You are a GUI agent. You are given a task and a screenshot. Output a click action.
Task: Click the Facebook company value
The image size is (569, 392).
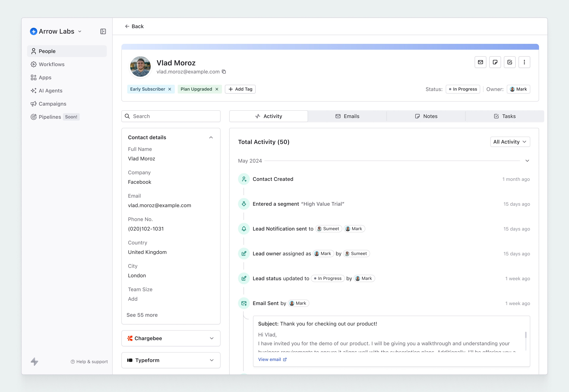140,182
